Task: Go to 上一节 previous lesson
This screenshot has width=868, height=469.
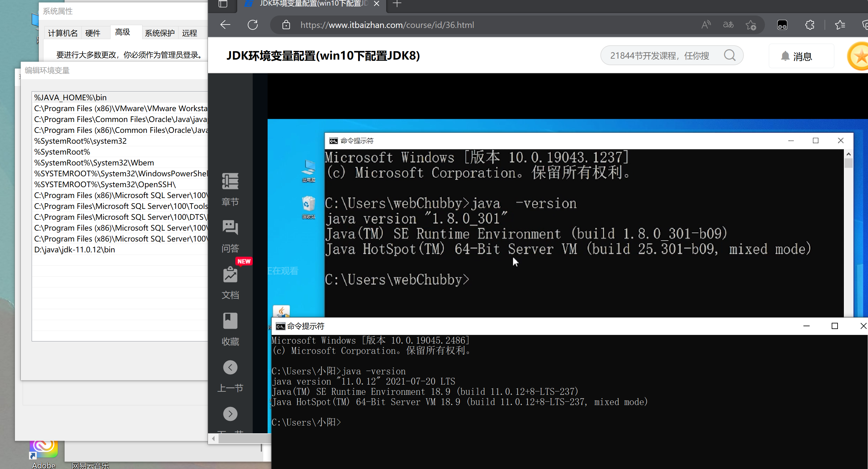Action: 230,376
